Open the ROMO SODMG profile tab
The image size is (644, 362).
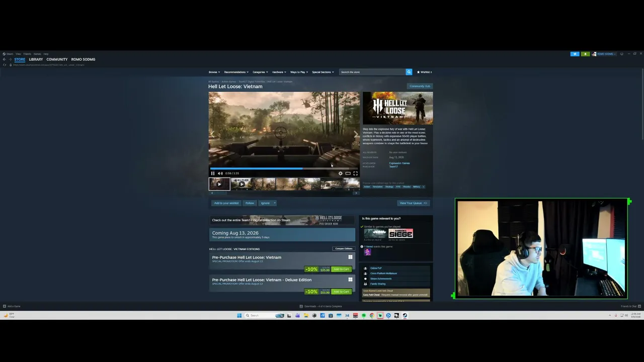(83, 59)
